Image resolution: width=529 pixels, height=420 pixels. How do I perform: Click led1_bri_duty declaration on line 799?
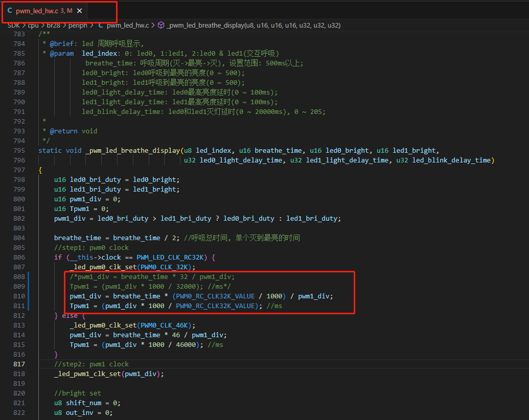pos(95,190)
